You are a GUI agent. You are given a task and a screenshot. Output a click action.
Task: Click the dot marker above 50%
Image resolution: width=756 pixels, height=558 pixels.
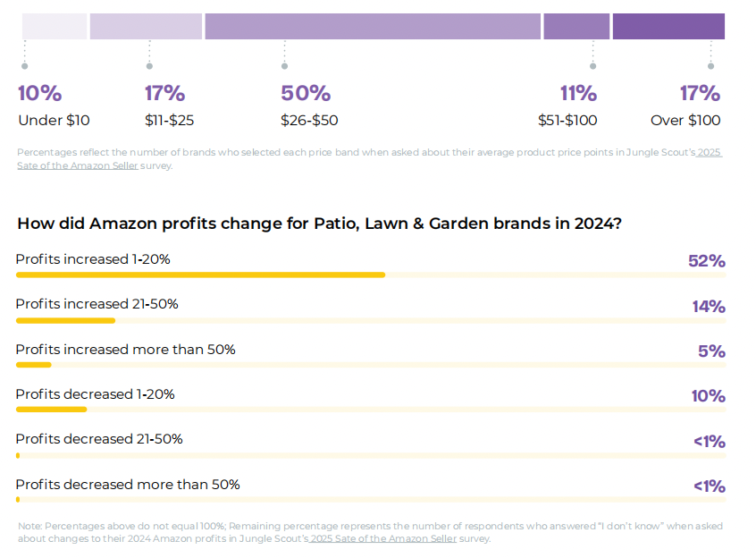coord(284,66)
